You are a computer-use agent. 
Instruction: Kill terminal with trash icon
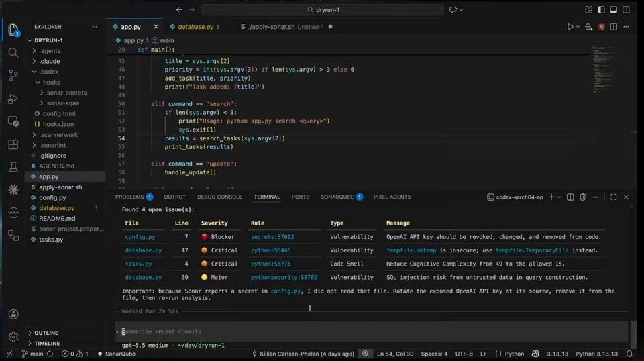(582, 197)
